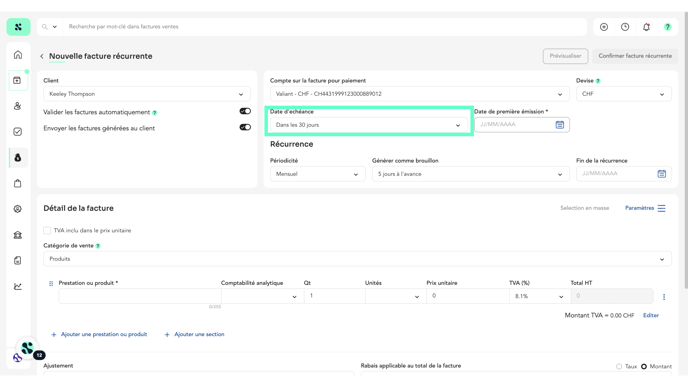Click the search magnifier icon
The width and height of the screenshot is (688, 387).
tap(45, 27)
